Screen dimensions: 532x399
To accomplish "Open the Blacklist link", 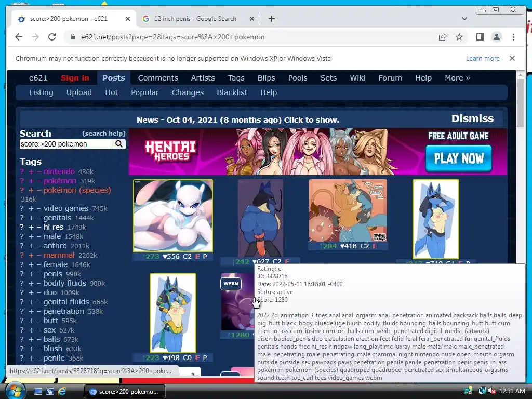I will point(232,92).
